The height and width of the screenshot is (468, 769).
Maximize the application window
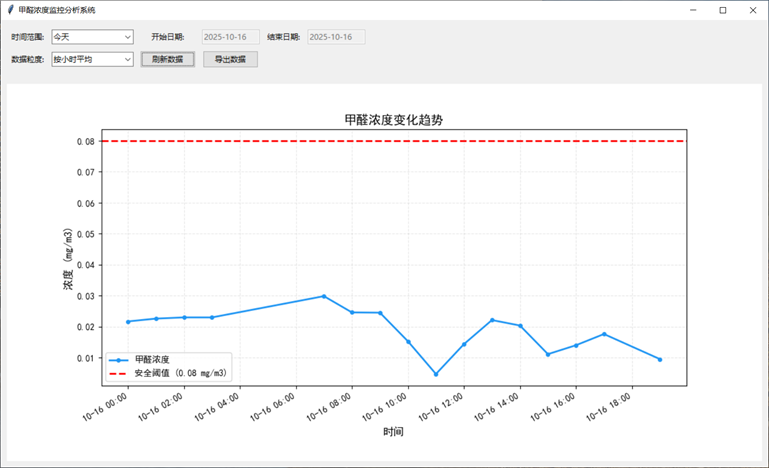pos(723,10)
